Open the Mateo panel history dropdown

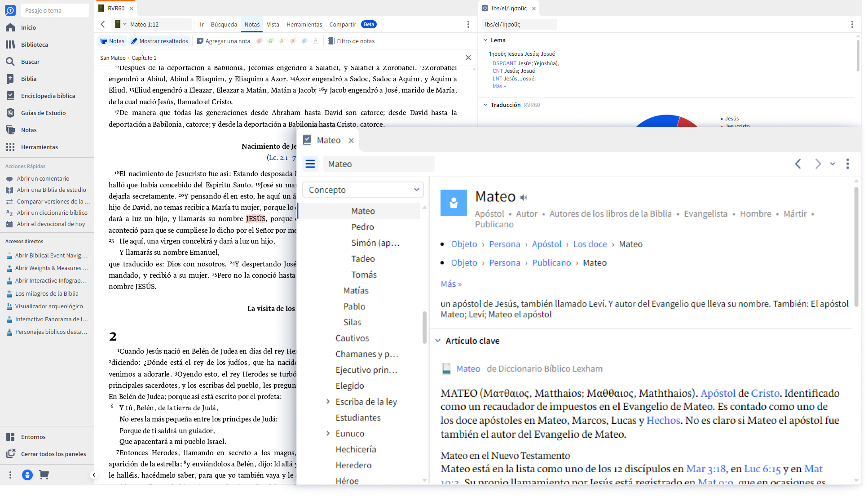pos(833,164)
